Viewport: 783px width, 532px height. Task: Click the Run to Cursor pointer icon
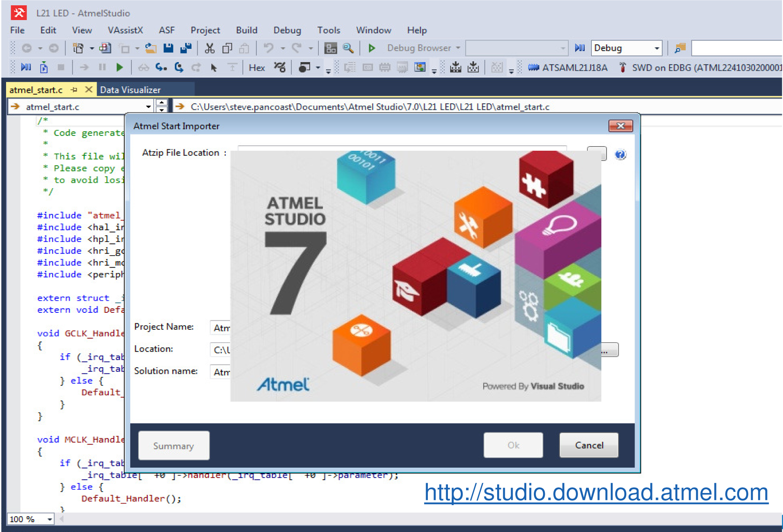point(214,67)
